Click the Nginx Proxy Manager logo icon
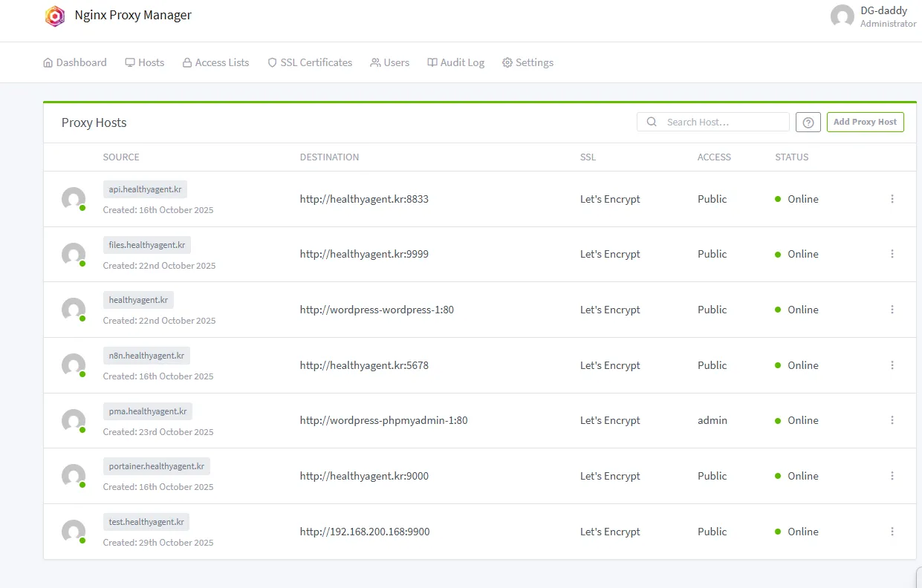The image size is (922, 588). click(x=55, y=16)
